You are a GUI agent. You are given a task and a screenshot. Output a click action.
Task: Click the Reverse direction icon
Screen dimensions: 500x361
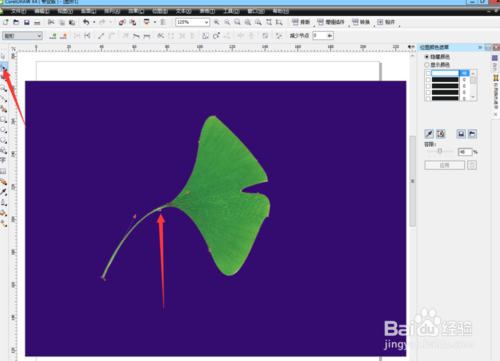click(161, 36)
